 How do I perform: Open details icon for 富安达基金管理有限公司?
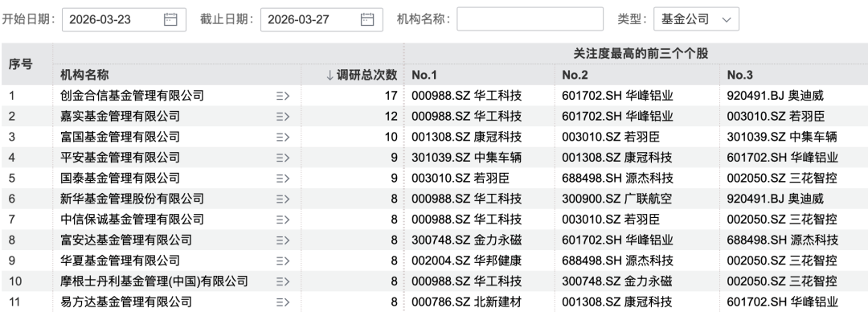pyautogui.click(x=283, y=240)
